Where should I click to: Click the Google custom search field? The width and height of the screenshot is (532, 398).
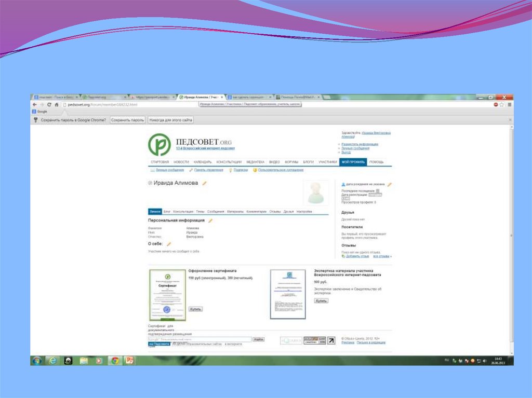(x=199, y=339)
